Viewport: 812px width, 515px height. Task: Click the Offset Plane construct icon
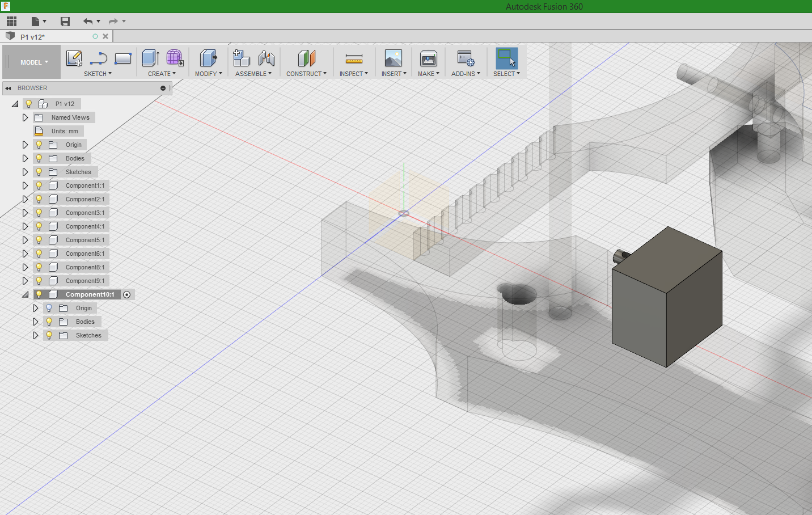pyautogui.click(x=306, y=58)
